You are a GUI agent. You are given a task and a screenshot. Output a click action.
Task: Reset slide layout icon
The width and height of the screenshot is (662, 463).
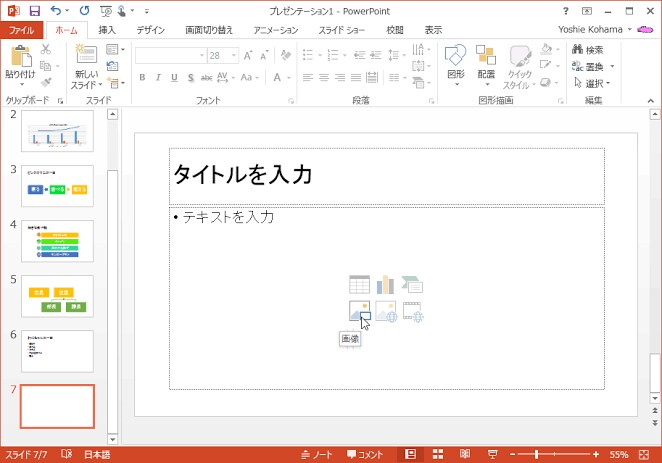112,66
